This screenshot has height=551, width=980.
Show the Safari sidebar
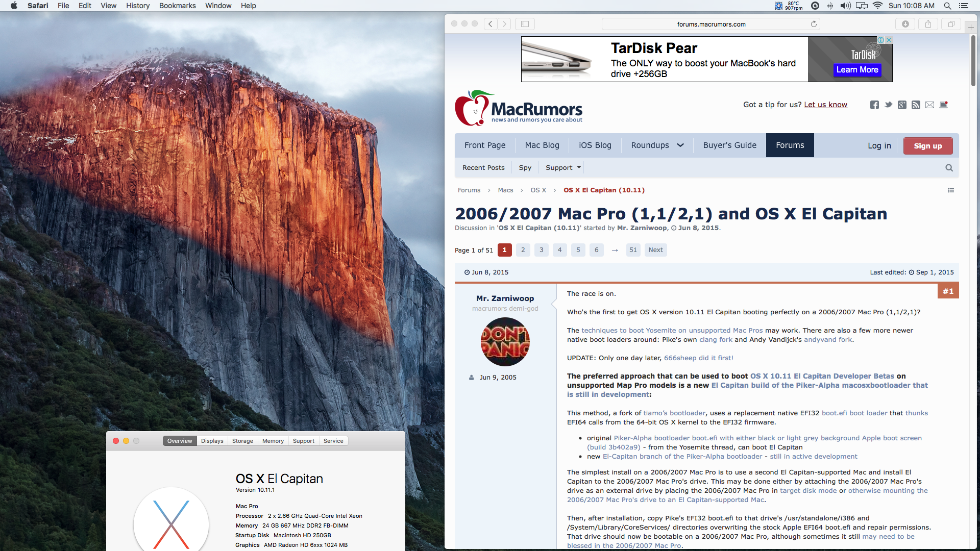(525, 24)
